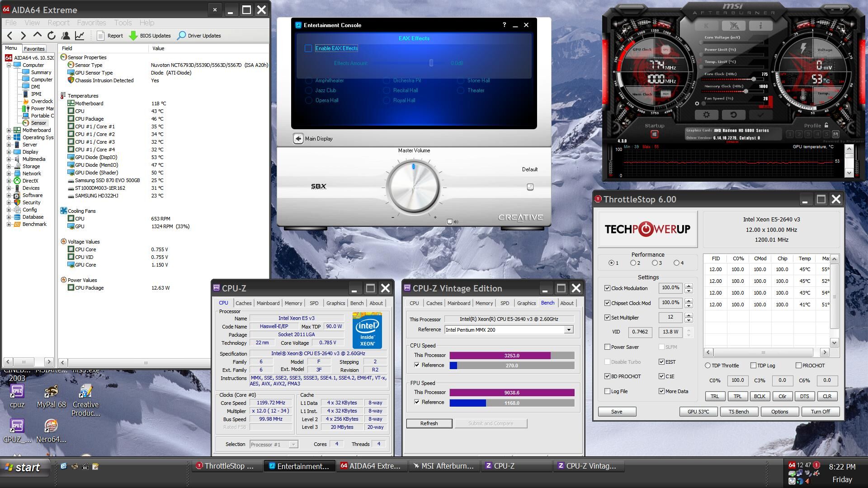Adjust Afterburner Memory Clock slider
Screen dimensions: 868x488
pyautogui.click(x=745, y=91)
